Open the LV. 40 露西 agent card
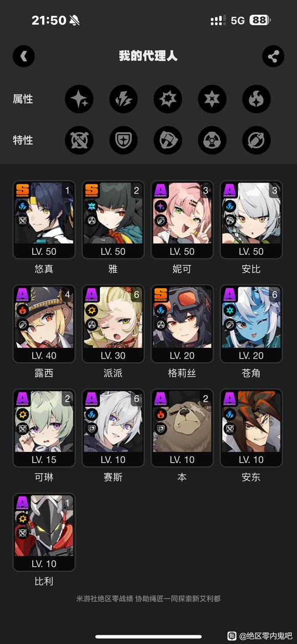Image resolution: width=297 pixels, height=644 pixels. click(44, 324)
